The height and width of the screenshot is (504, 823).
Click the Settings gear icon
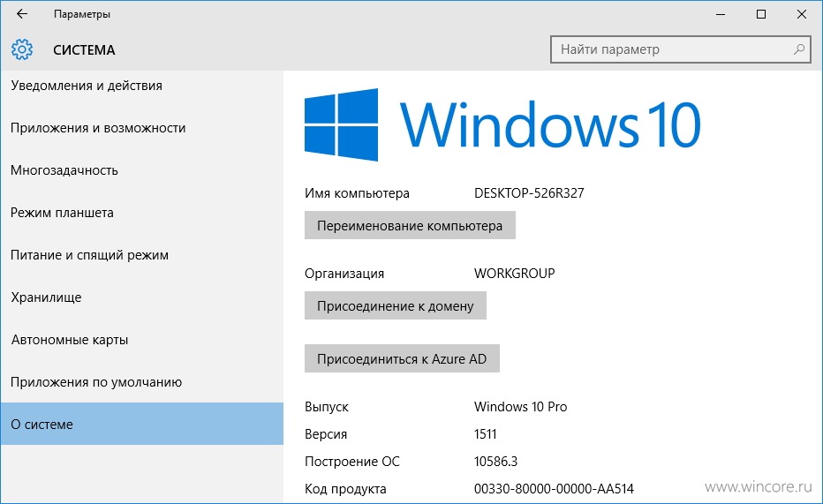coord(22,49)
